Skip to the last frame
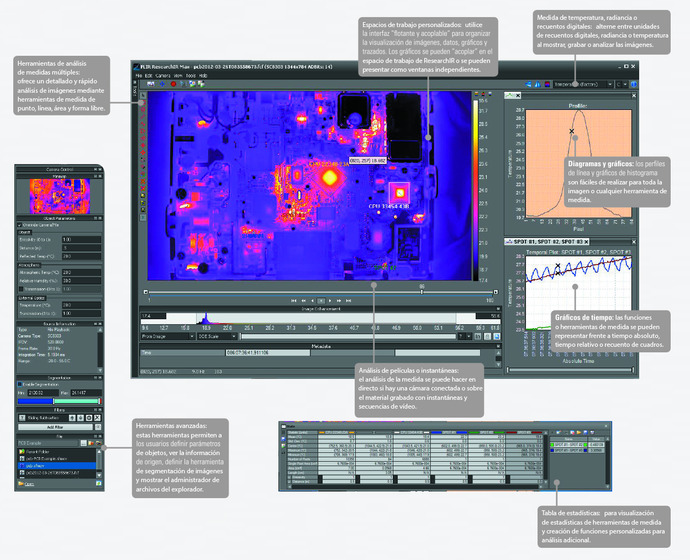 (x=349, y=300)
